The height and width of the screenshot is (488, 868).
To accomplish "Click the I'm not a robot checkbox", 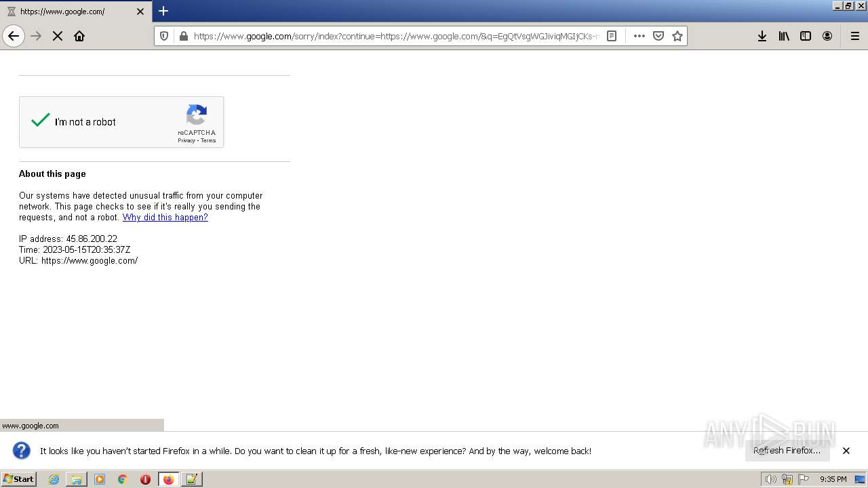I will tap(41, 121).
